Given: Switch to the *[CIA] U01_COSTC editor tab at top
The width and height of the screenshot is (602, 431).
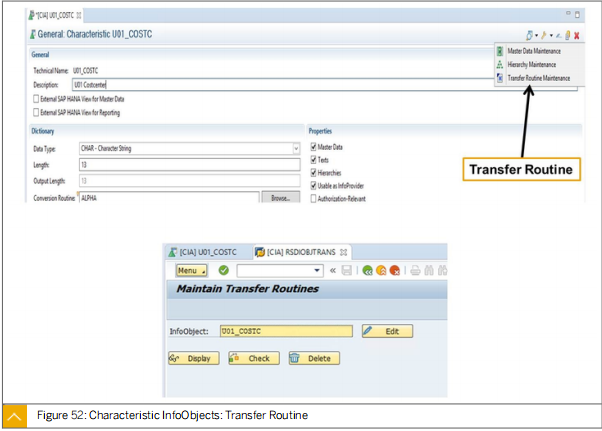Looking at the screenshot, I should [54, 15].
